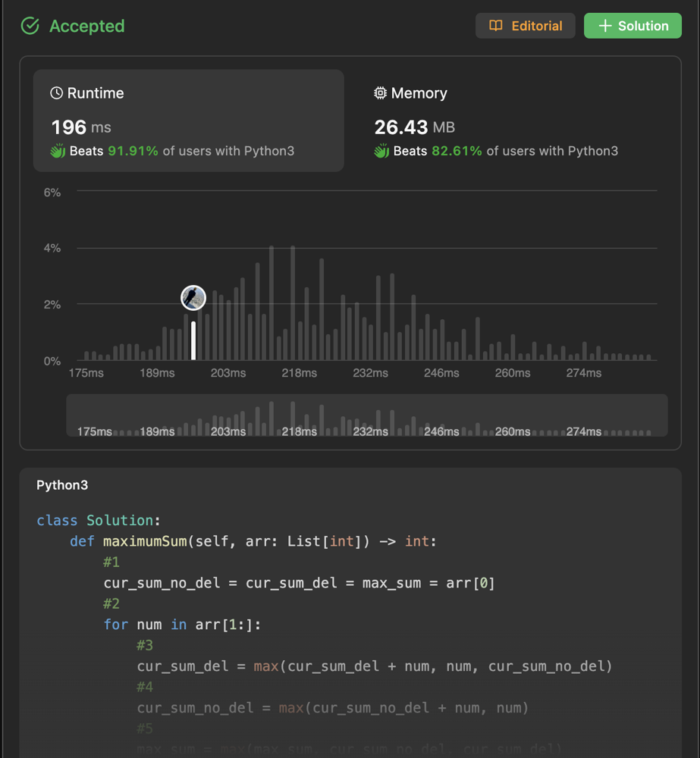Click the clock icon beside Runtime
The image size is (700, 758).
point(56,93)
